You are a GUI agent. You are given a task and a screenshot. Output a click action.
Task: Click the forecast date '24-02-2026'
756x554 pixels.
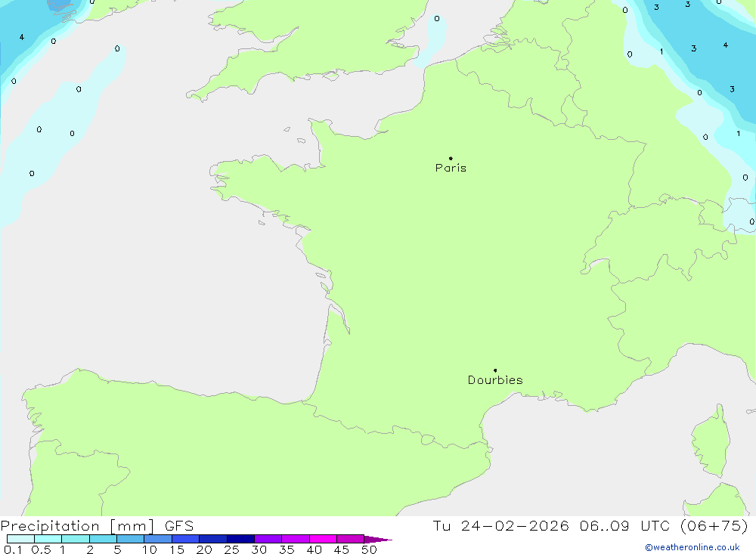click(515, 526)
